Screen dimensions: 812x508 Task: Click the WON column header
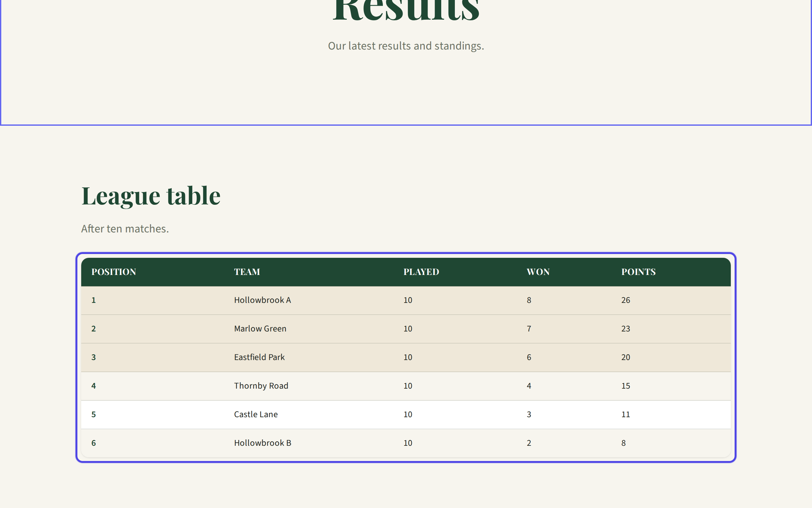click(x=538, y=272)
